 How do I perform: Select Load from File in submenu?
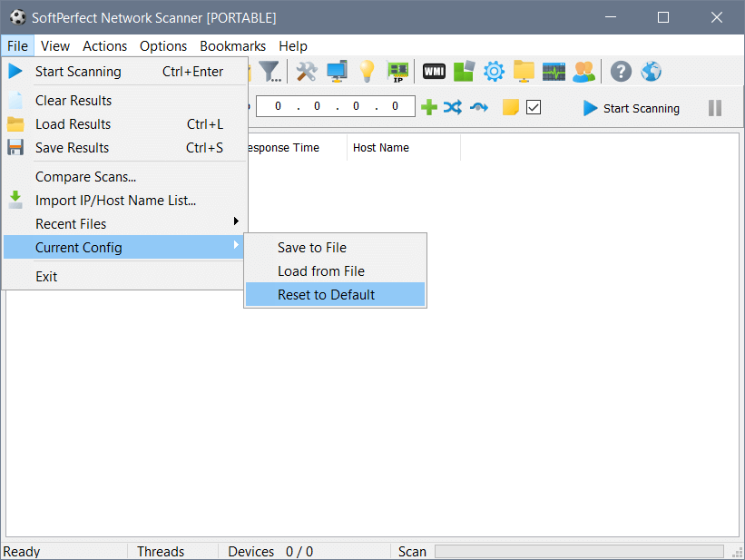[336, 271]
